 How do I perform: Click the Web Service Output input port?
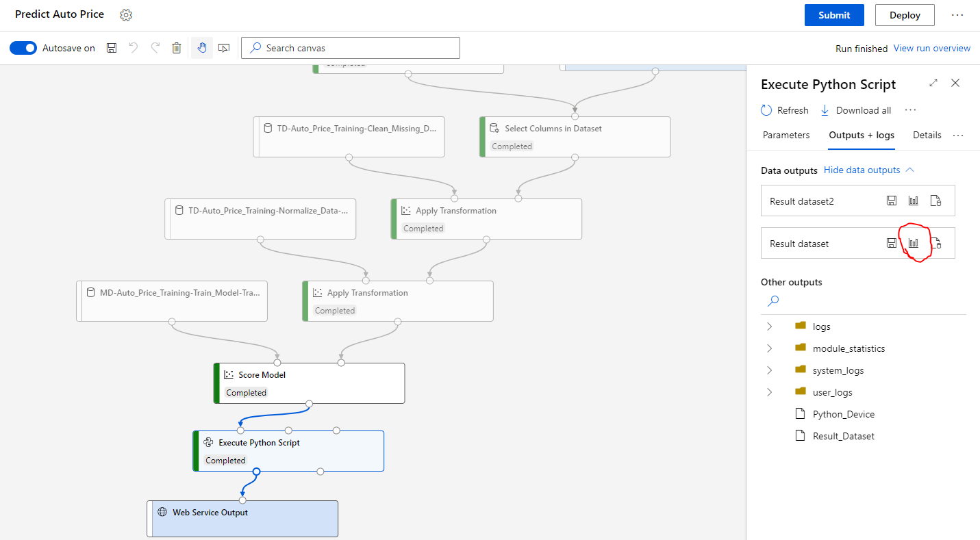[242, 500]
